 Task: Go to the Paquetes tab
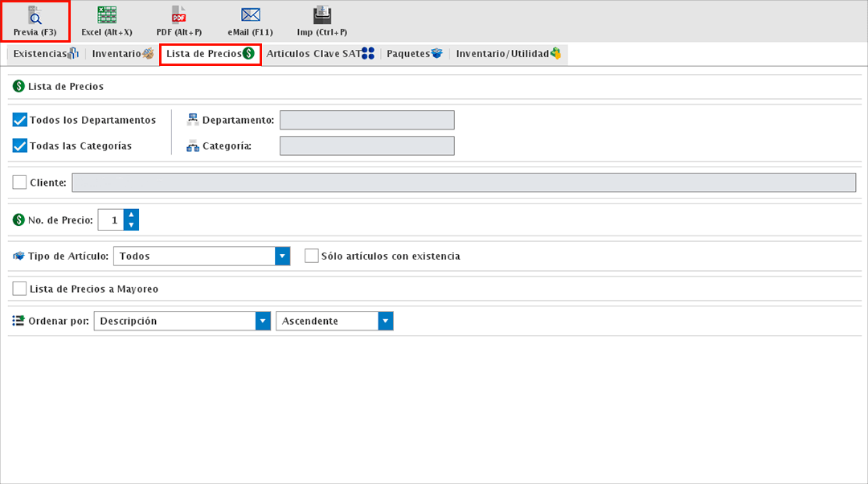[x=414, y=54]
